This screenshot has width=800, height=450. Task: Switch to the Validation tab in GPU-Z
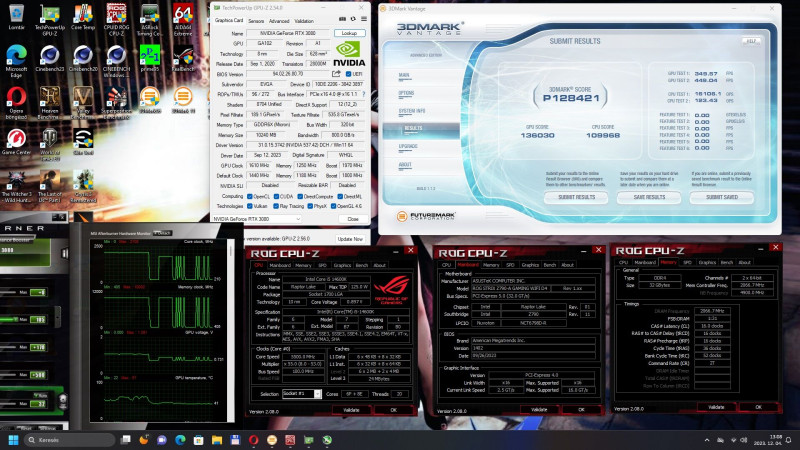[304, 21]
